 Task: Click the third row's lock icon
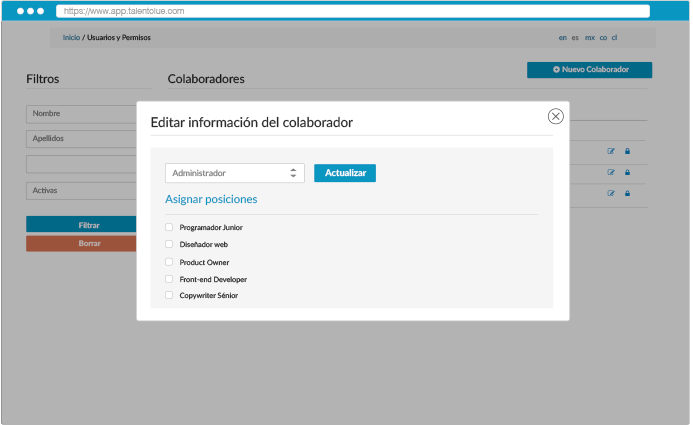(x=628, y=192)
